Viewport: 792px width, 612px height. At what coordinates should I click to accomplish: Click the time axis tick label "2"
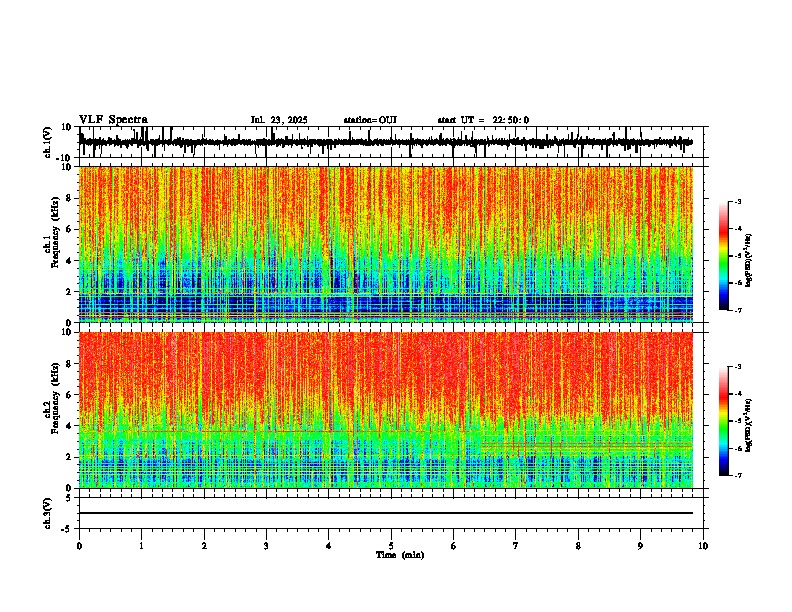(x=204, y=546)
